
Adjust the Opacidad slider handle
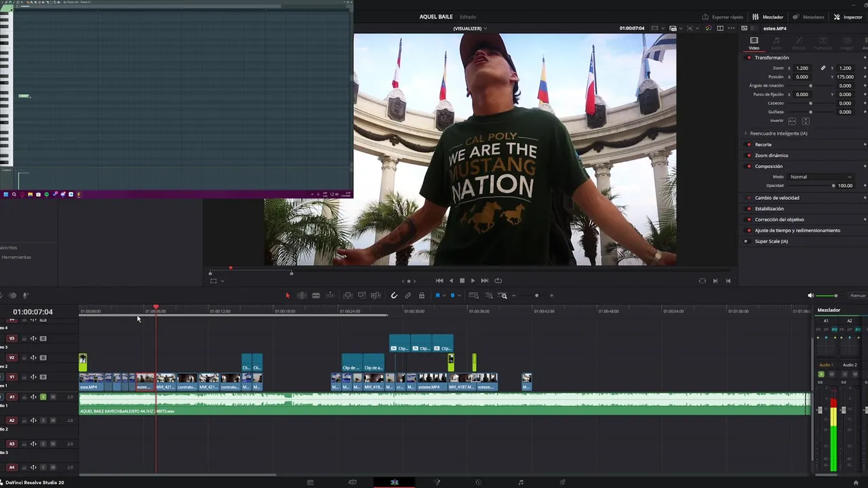833,186
